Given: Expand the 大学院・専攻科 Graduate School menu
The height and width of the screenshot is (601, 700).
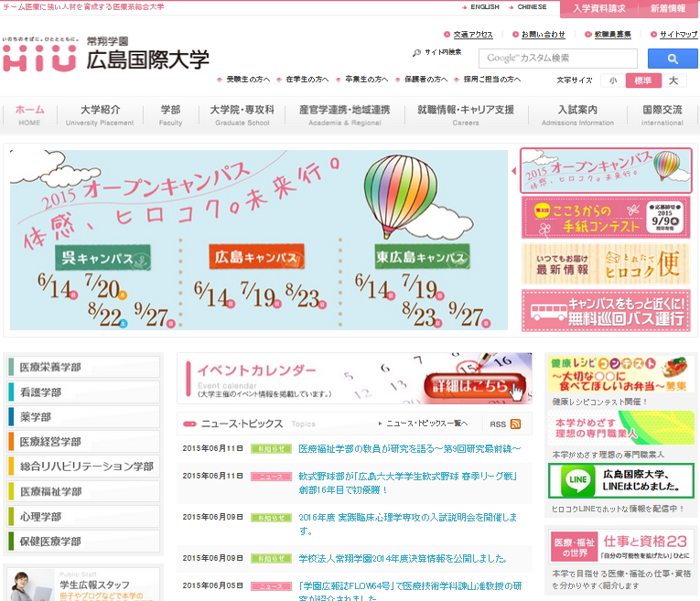Looking at the screenshot, I should [242, 115].
